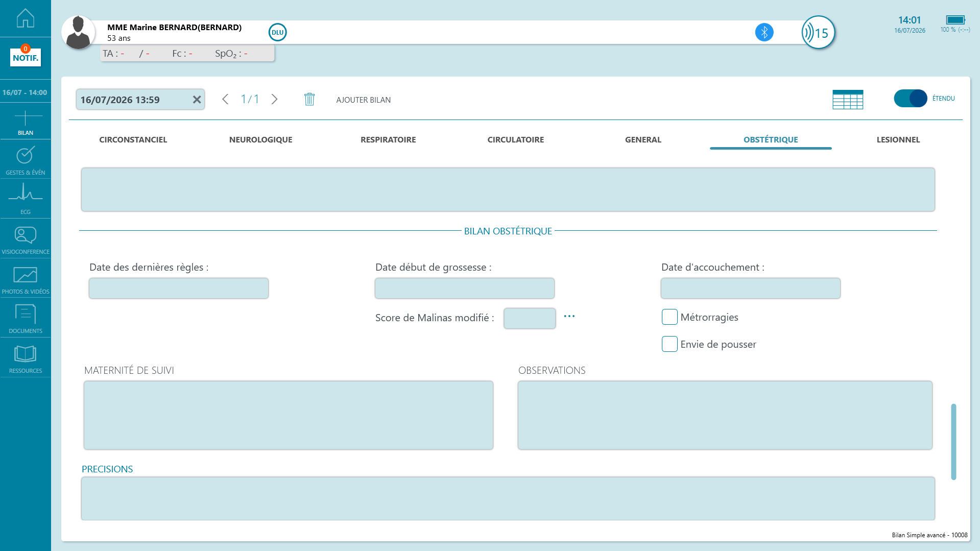
Task: Open Photos & Vidéos sidebar section
Action: click(25, 279)
